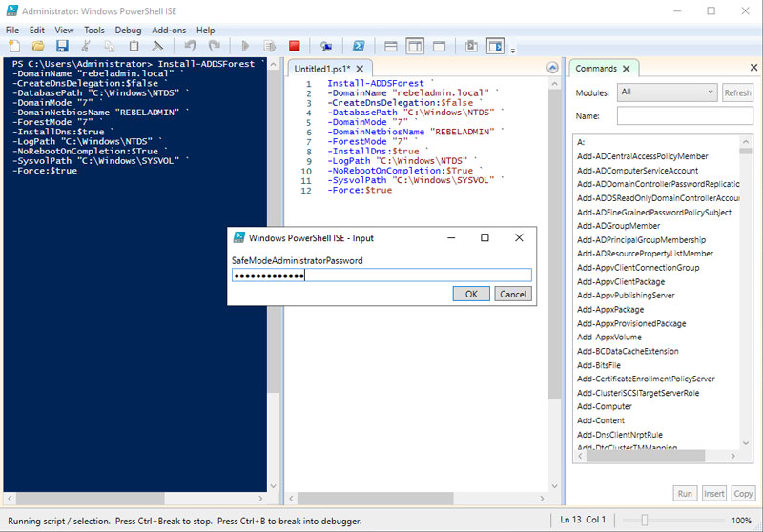763x532 pixels.
Task: Close the password input dialog
Action: pos(519,237)
